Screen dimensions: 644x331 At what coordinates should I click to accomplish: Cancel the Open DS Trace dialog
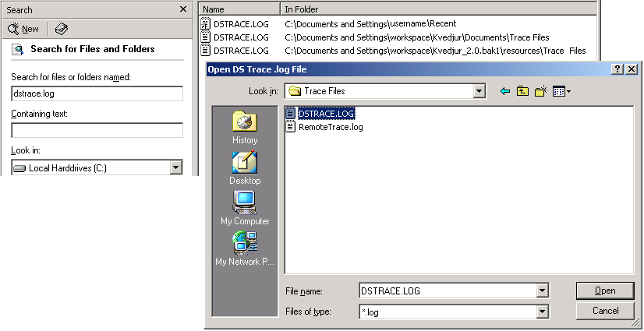[x=605, y=311]
